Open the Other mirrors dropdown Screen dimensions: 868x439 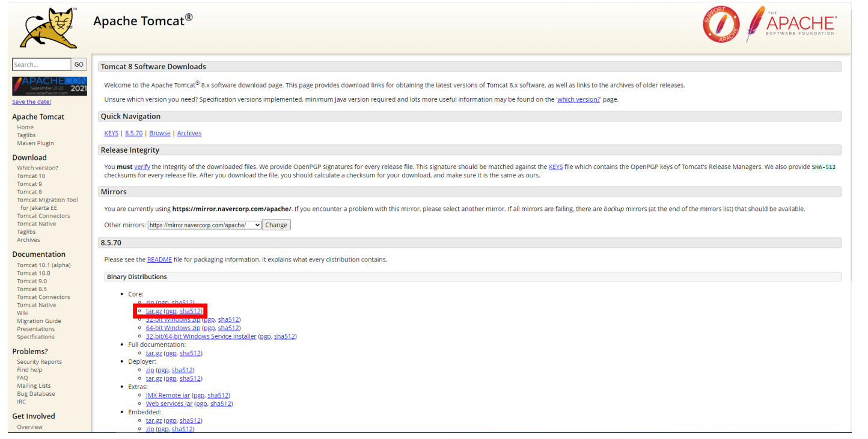pos(204,225)
